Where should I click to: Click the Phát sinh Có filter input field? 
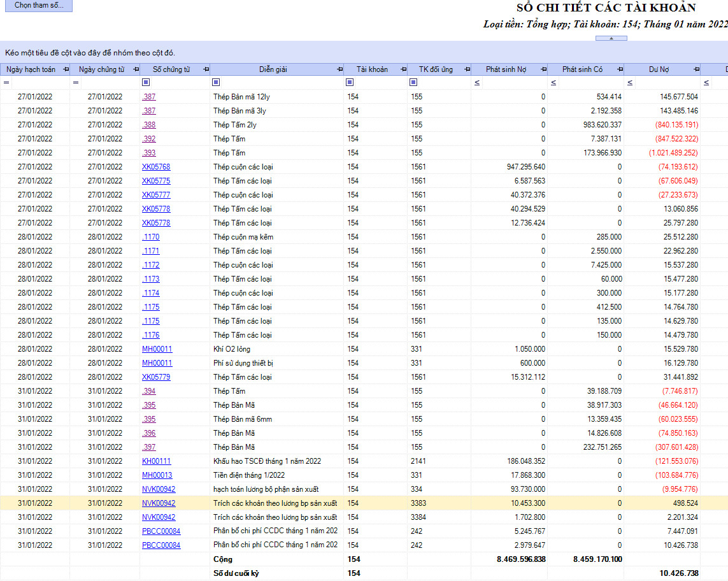pos(590,82)
